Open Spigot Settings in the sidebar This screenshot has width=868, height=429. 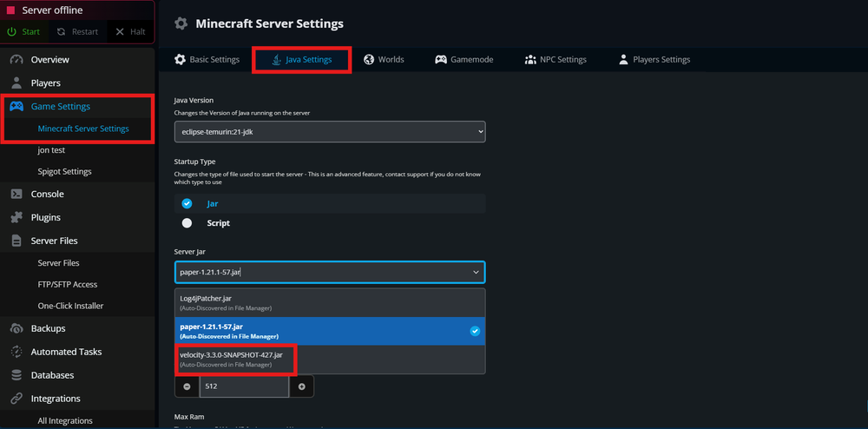coord(65,172)
